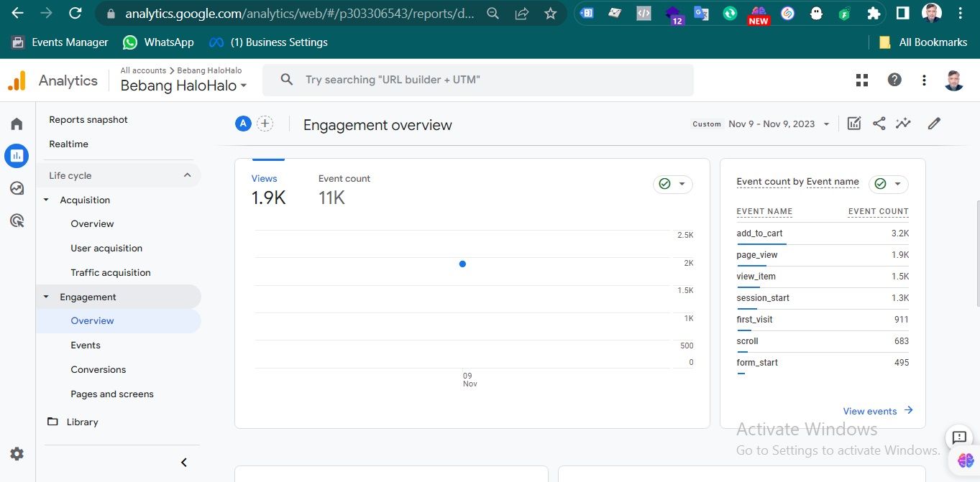Open User acquisition report
Viewport: 980px width, 482px height.
[106, 248]
